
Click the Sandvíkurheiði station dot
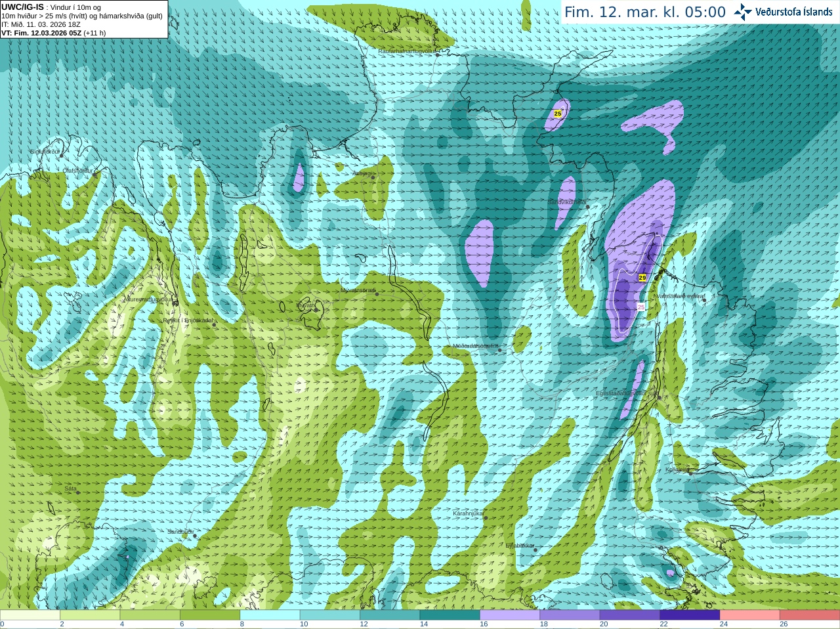tap(588, 206)
